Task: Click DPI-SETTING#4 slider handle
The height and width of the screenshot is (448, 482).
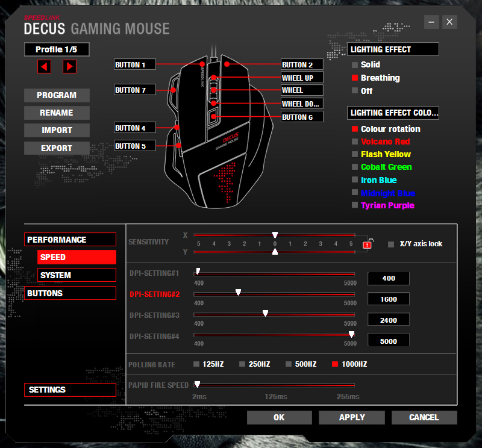Action: tap(351, 334)
